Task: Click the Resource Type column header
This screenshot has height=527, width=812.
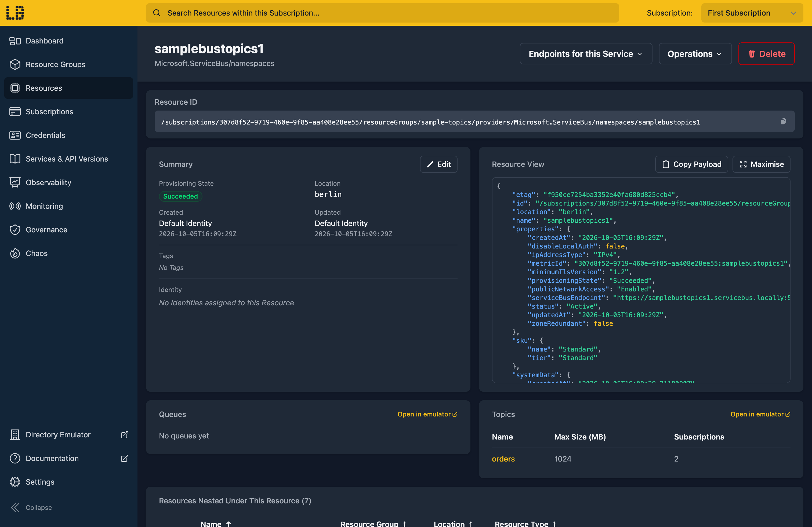Action: point(525,524)
